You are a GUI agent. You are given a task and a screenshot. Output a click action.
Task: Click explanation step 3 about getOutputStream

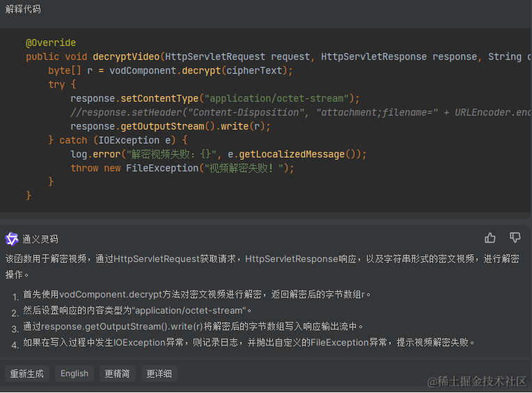pos(193,327)
